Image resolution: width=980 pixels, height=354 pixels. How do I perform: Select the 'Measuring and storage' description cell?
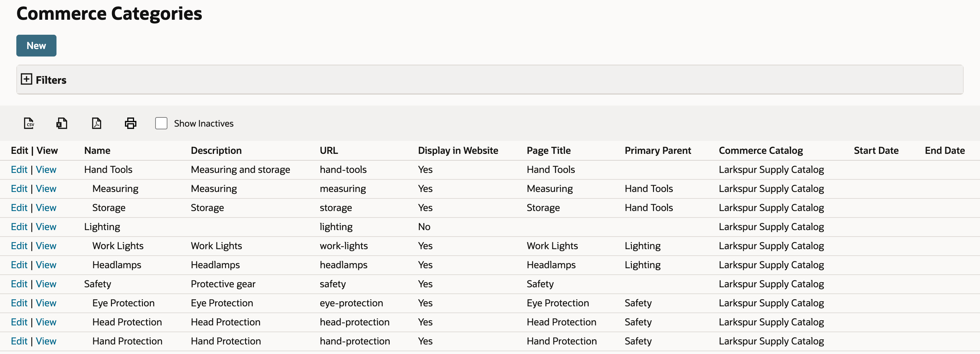click(241, 170)
